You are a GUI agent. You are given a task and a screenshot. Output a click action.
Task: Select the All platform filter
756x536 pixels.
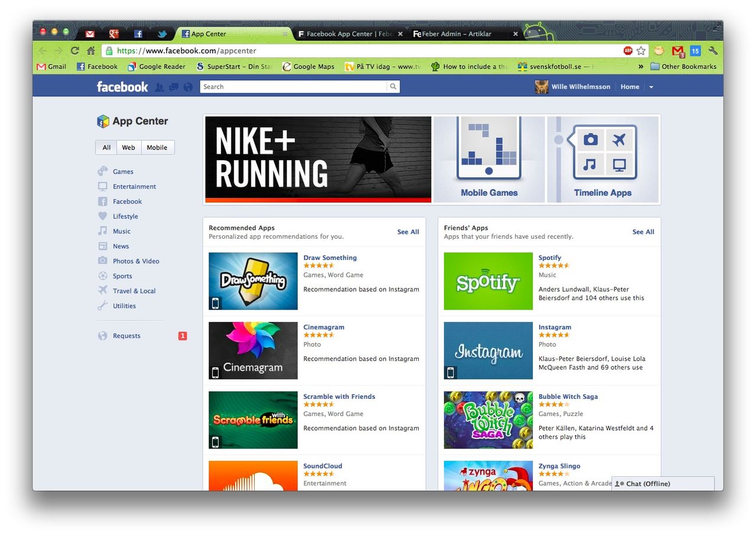(x=106, y=148)
